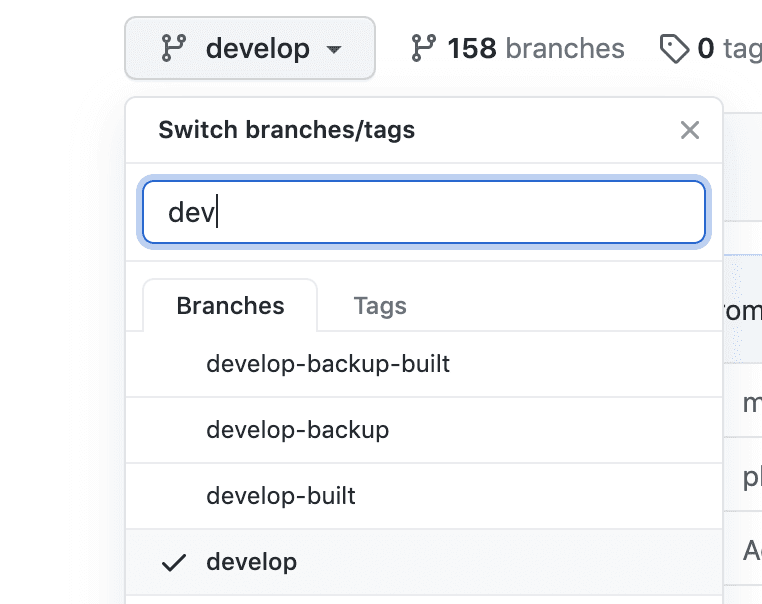Focus the branch filter field containing 'dev'
This screenshot has width=762, height=604.
coord(424,212)
